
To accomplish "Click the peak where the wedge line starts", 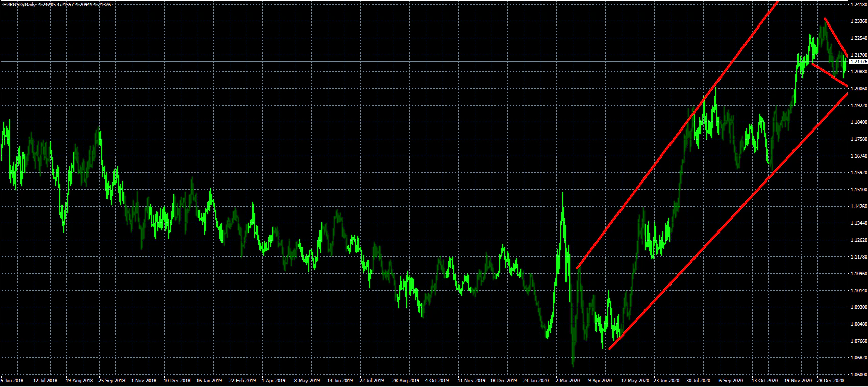I will point(824,20).
